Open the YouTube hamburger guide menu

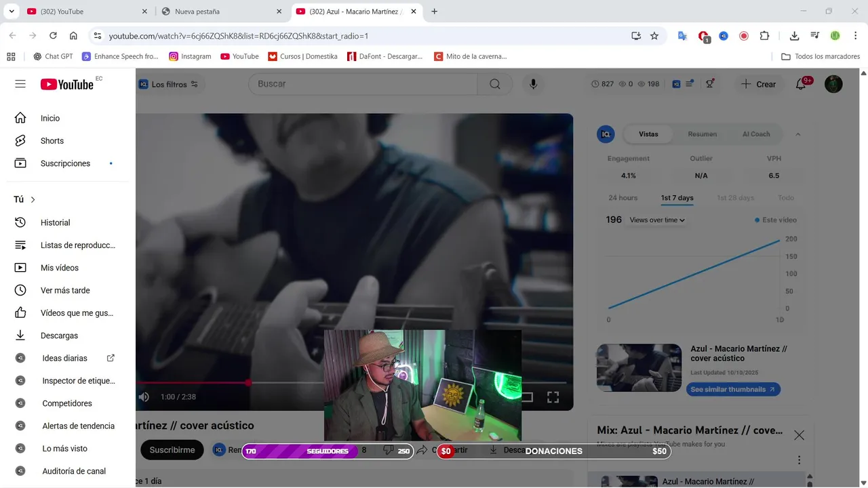click(x=20, y=84)
